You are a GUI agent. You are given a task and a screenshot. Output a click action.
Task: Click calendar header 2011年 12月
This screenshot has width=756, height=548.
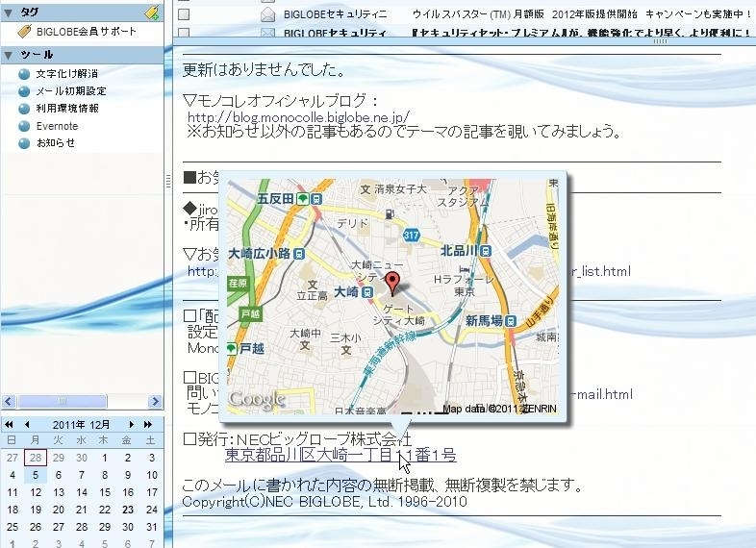click(81, 425)
